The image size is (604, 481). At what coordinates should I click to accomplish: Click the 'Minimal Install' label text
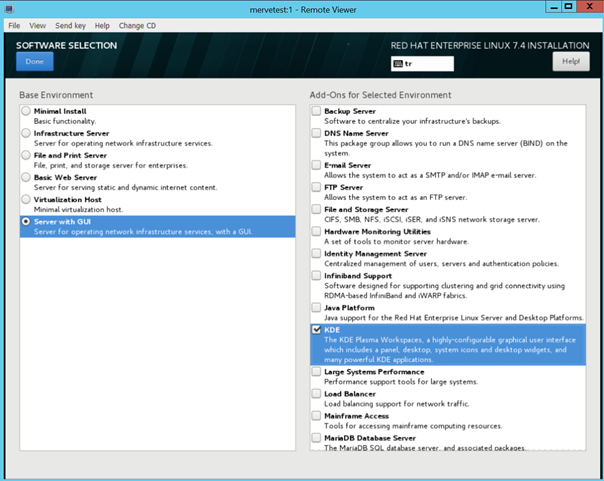60,111
